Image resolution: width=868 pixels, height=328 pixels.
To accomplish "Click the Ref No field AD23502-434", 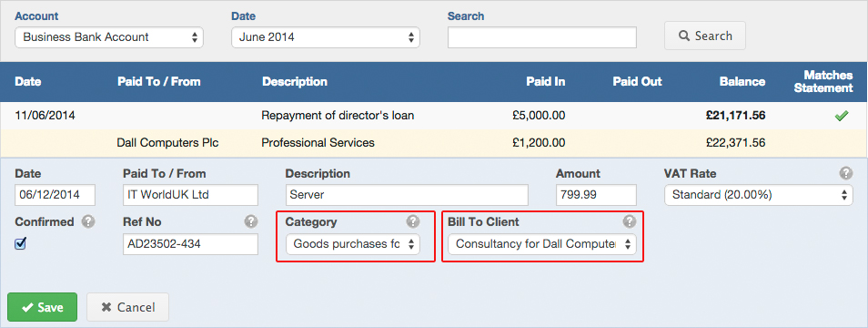I will pos(190,244).
